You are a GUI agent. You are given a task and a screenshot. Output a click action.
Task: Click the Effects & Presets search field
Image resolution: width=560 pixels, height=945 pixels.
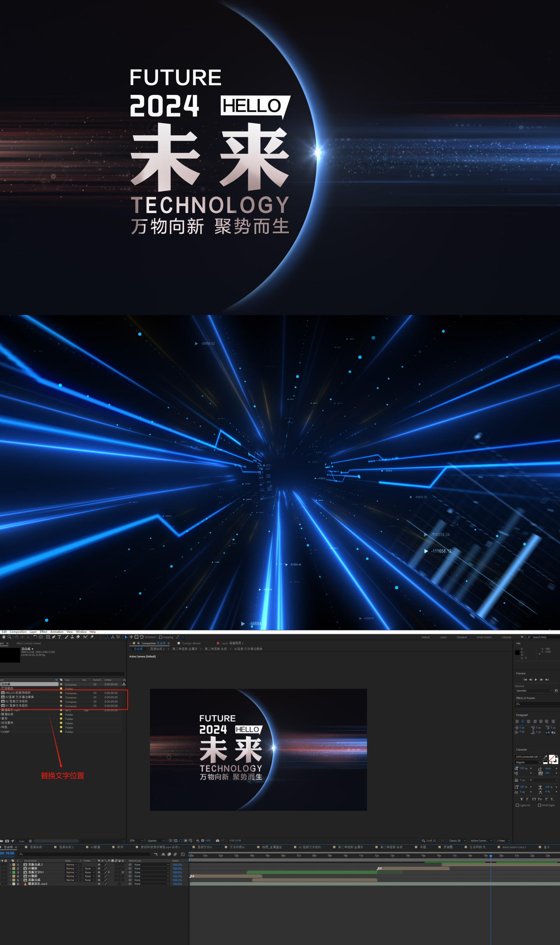537,704
